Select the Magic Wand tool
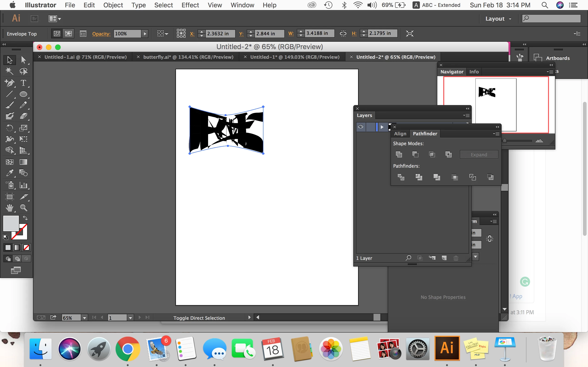Viewport: 588px width, 367px height. coord(9,71)
